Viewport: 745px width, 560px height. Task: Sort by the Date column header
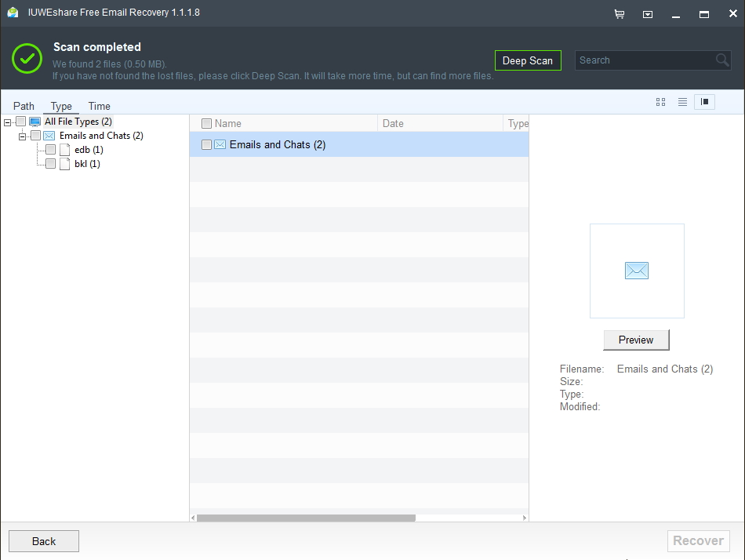(440, 124)
